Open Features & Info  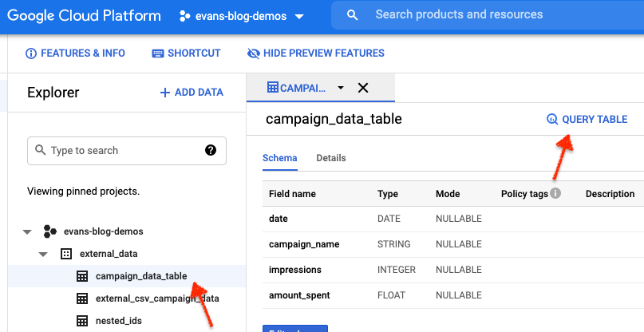click(x=76, y=53)
